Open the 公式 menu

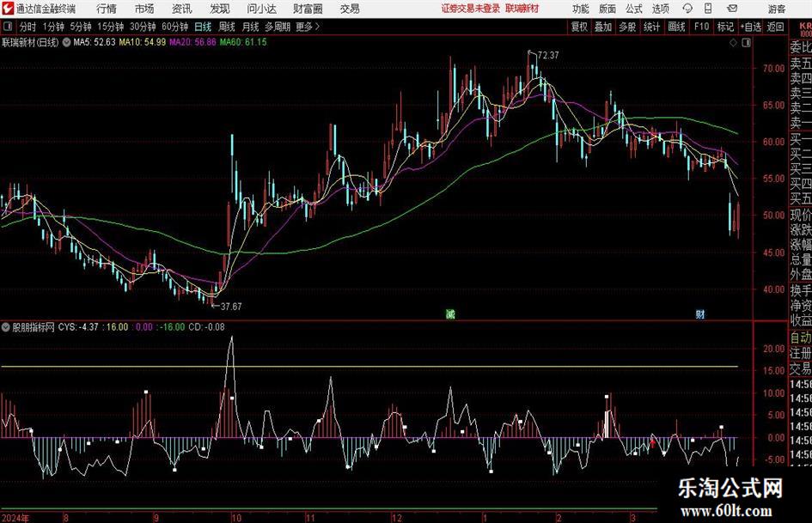(x=634, y=9)
